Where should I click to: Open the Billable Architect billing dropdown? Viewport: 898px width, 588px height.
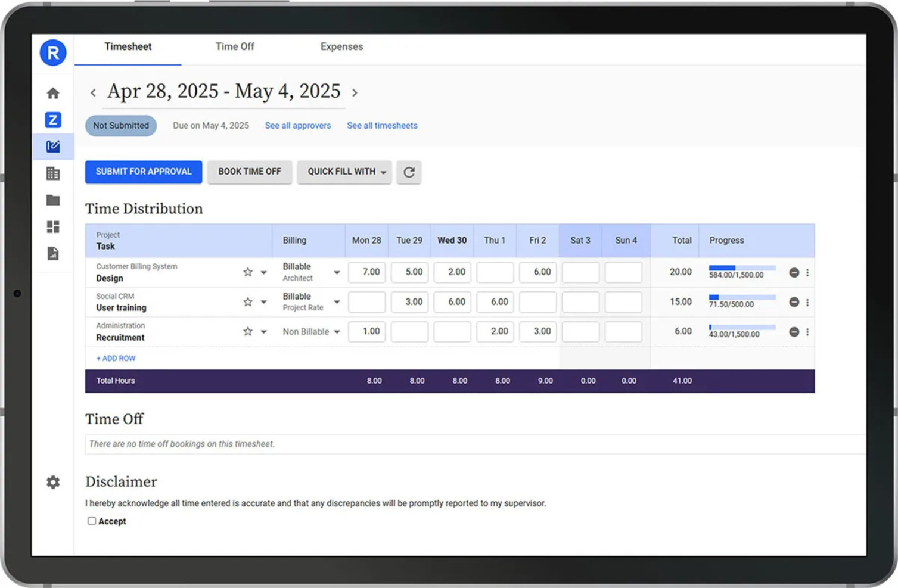point(337,272)
